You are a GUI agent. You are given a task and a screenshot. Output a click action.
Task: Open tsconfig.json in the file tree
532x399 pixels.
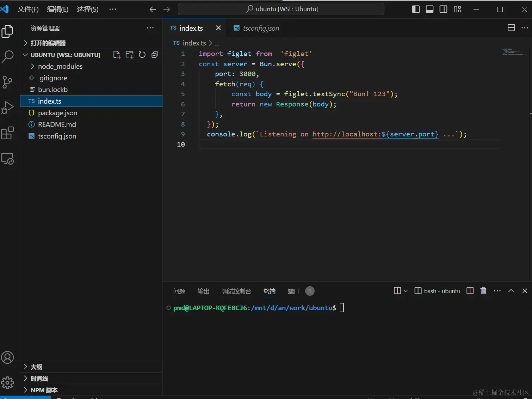coord(91,136)
